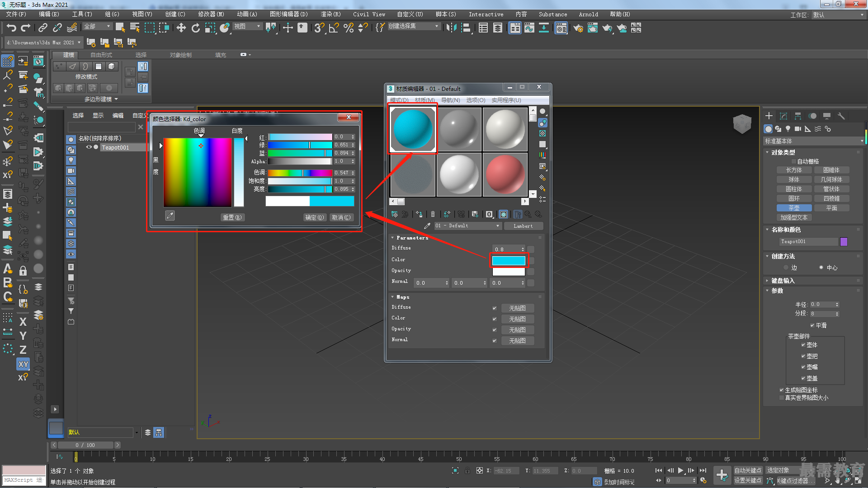Open the 01 - Default material name dropdown

pos(467,226)
